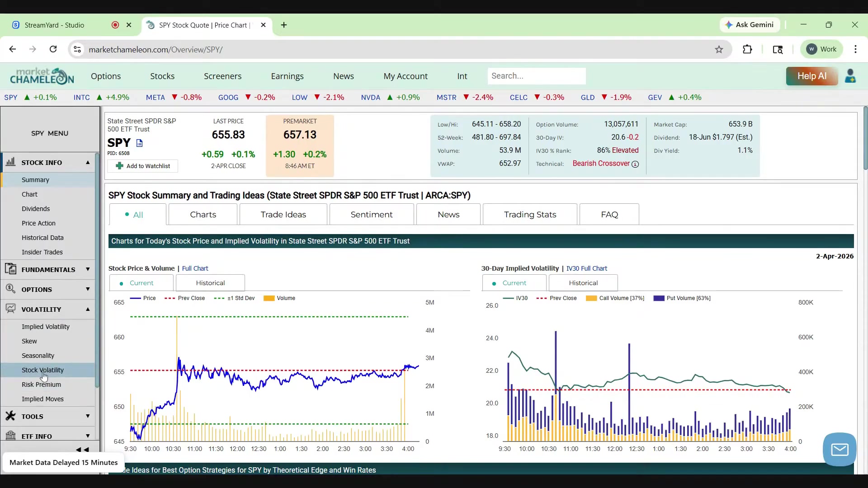Select Historical tab for Implied Volatility chart

583,283
